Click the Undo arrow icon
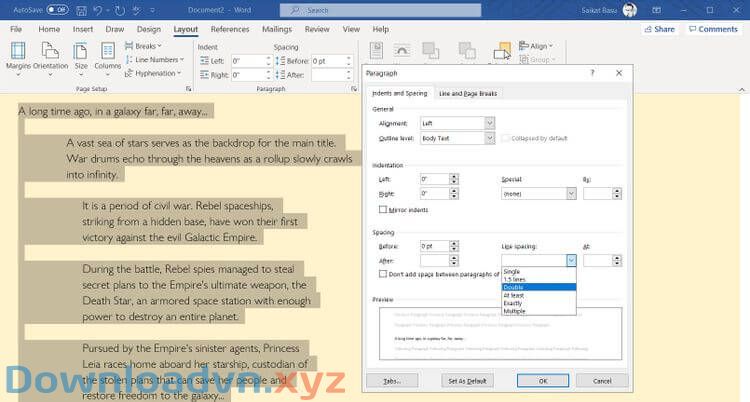Image resolution: width=750 pixels, height=402 pixels. pyautogui.click(x=98, y=10)
